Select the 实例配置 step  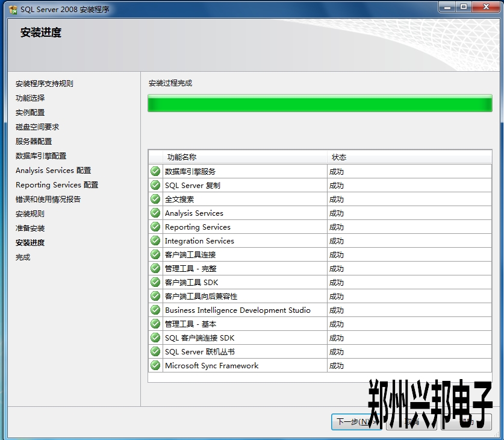pos(30,113)
